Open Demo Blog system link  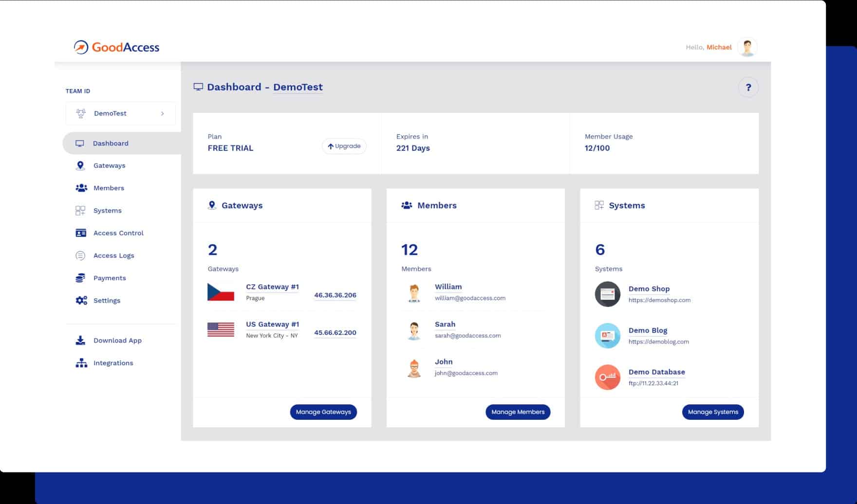click(648, 330)
